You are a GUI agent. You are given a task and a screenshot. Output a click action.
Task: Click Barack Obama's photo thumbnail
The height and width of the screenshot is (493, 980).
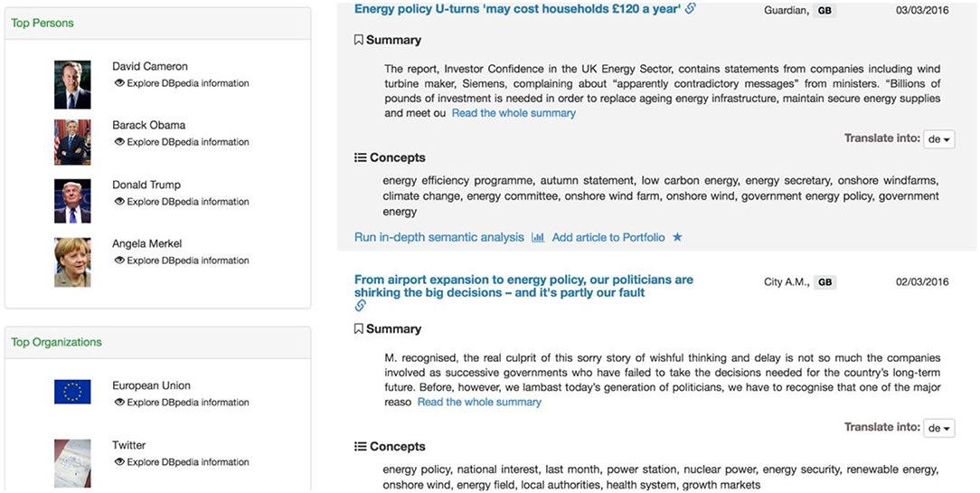point(72,143)
